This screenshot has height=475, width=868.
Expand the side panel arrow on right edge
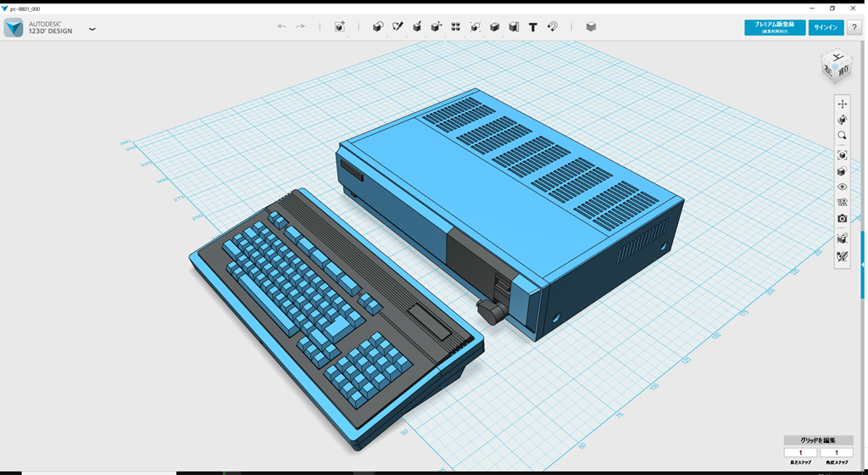[864, 265]
